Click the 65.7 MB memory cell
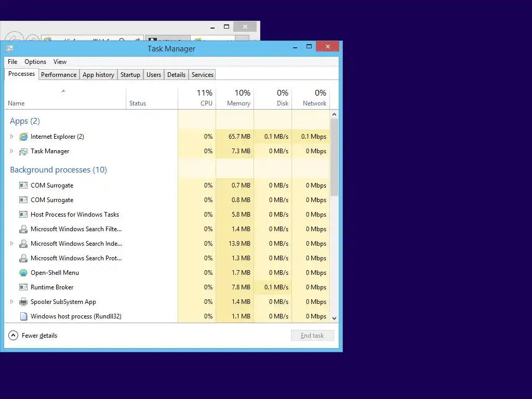 (x=235, y=137)
